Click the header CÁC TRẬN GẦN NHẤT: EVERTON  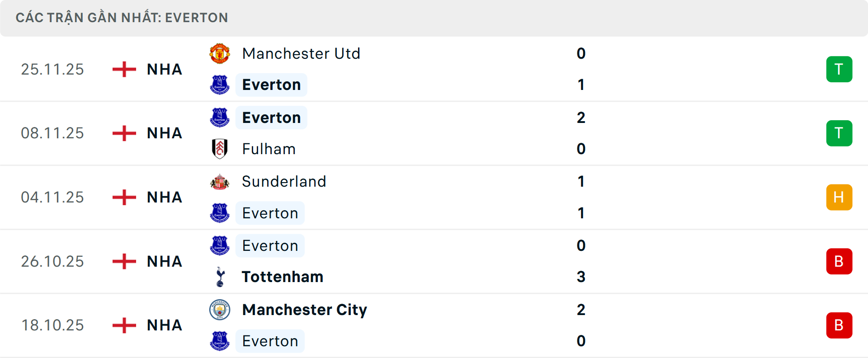pyautogui.click(x=122, y=18)
